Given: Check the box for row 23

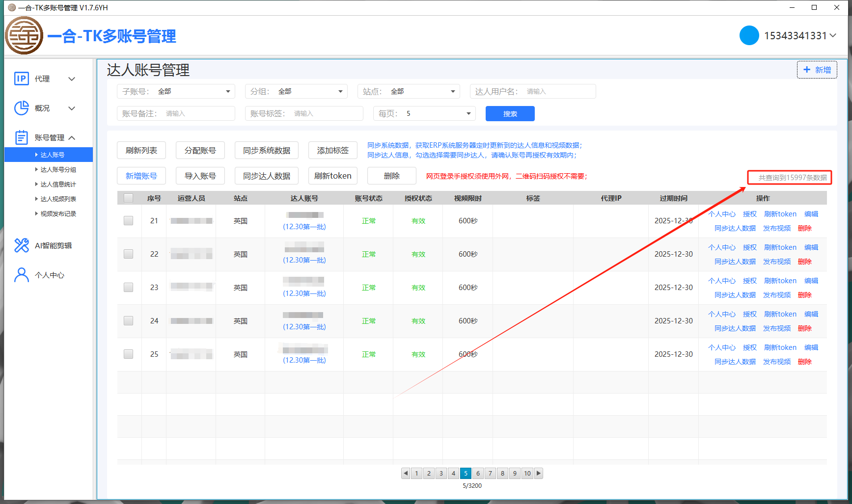Looking at the screenshot, I should point(129,288).
